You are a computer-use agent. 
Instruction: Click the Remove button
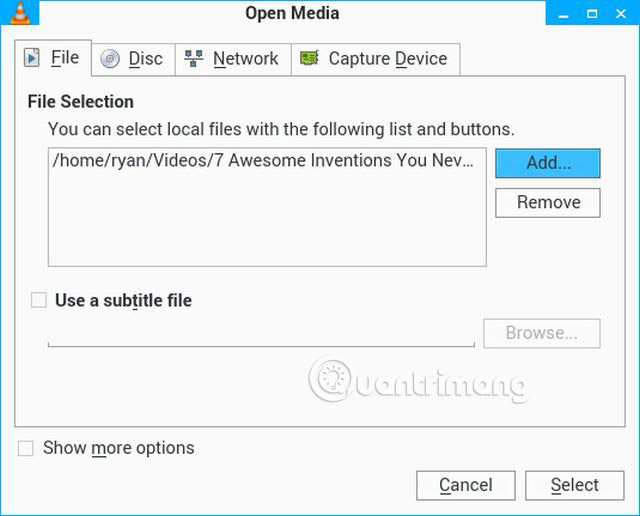[x=547, y=202]
